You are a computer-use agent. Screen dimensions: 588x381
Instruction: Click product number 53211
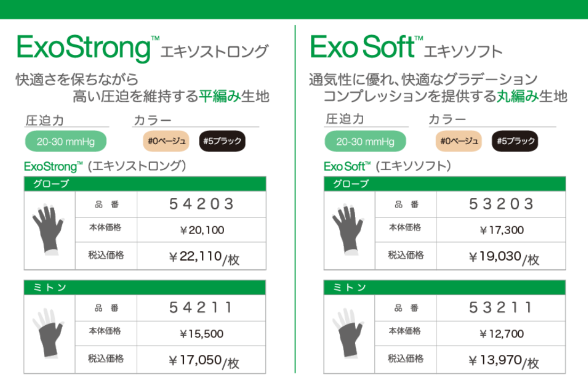coord(501,308)
